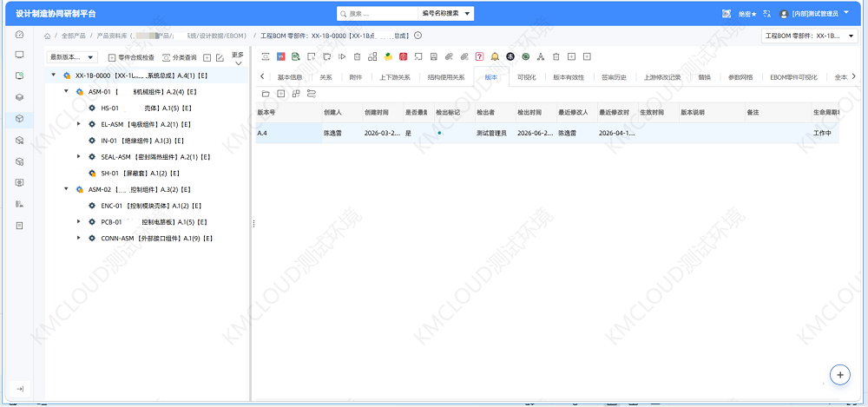
Task: Click the hierarchy structure toolbar icon
Action: [541, 56]
